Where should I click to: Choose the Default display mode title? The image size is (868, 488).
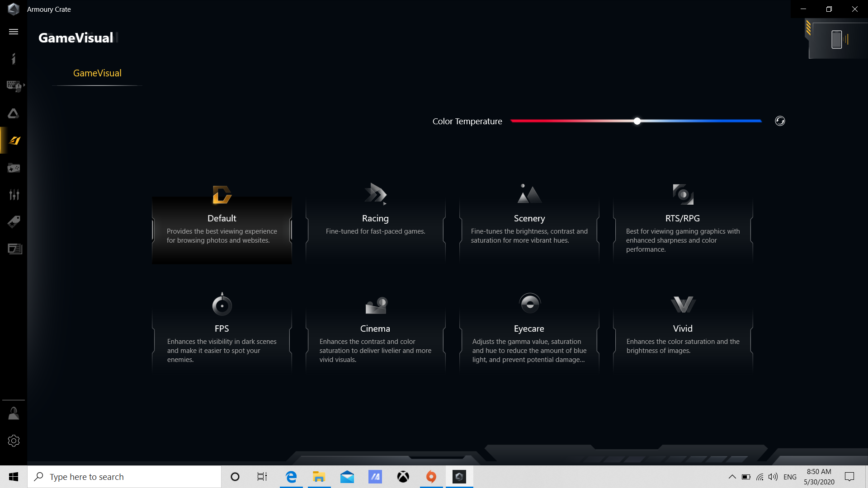222,218
